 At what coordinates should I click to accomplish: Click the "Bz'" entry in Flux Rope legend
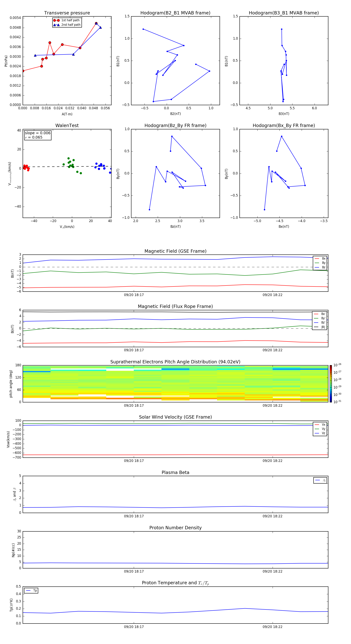[x=320, y=323]
